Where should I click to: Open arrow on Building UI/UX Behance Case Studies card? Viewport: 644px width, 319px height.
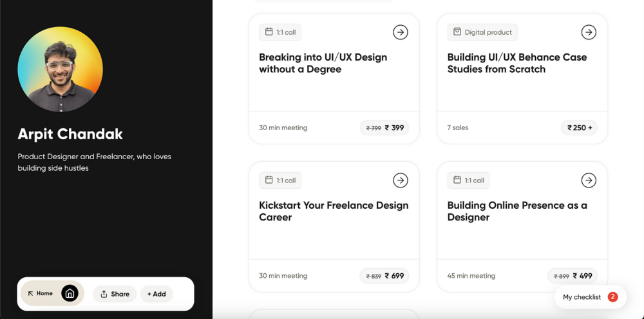click(589, 32)
